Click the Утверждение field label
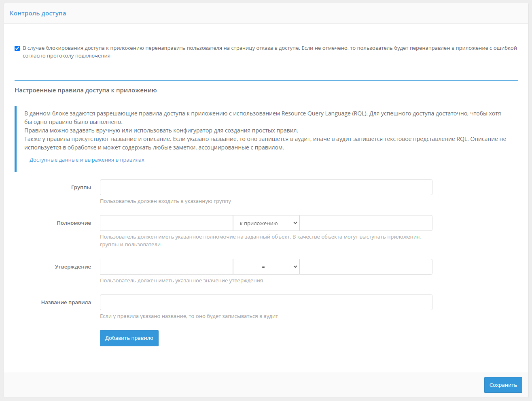Viewport: 532px width, 401px height. click(73, 267)
